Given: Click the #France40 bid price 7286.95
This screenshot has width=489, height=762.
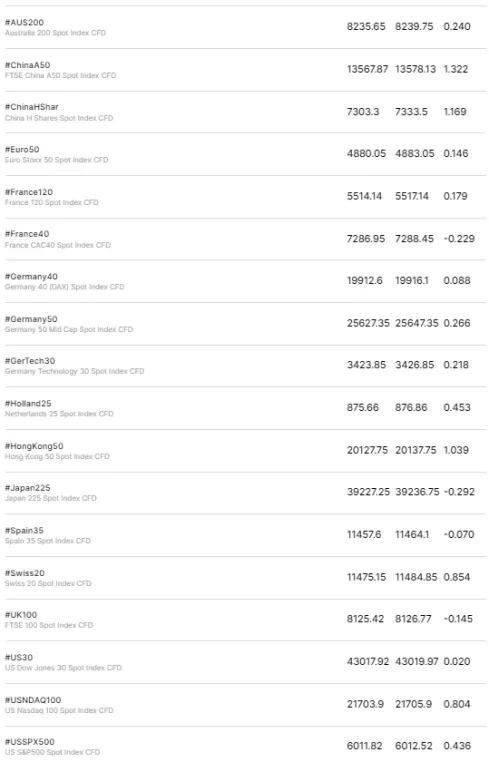Looking at the screenshot, I should click(366, 239).
